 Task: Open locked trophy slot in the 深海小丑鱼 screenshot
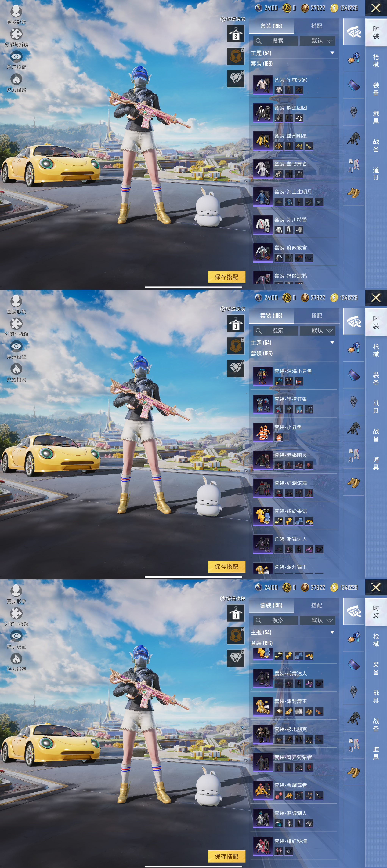pos(236,346)
